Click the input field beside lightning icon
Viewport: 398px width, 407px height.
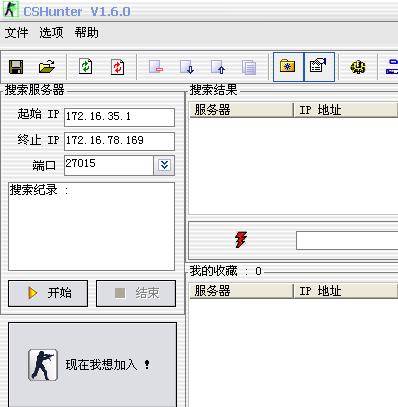(x=347, y=240)
